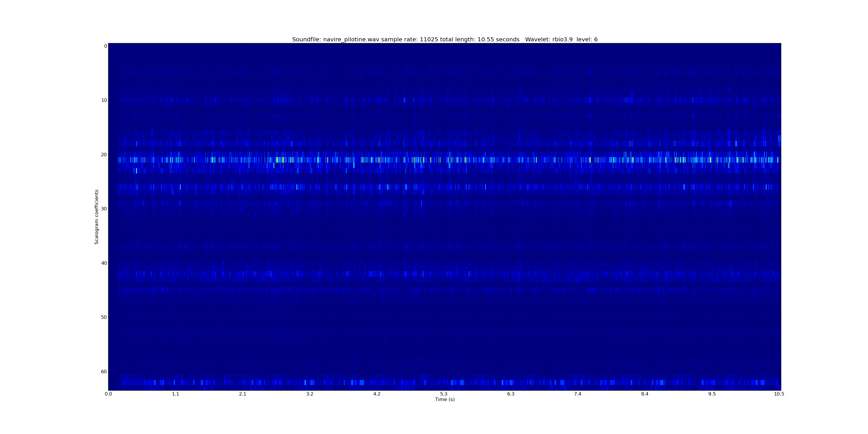868x434 pixels.
Task: Click the y-axis tick label 0
Action: (106, 46)
